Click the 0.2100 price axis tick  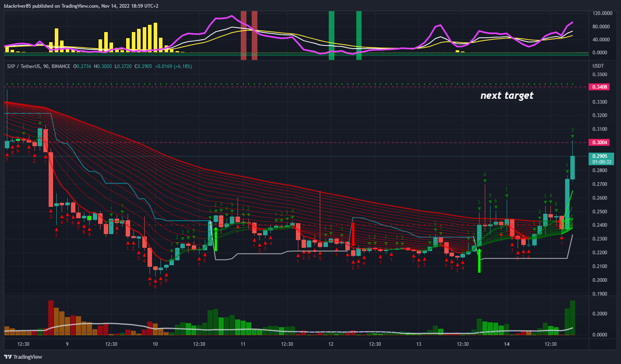600,267
